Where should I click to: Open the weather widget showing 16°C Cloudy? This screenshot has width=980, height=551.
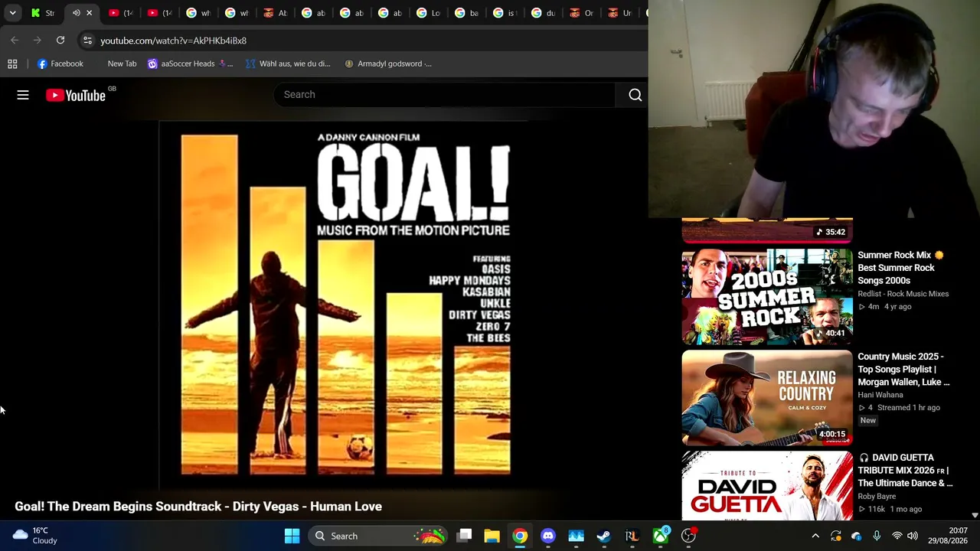[x=35, y=536]
